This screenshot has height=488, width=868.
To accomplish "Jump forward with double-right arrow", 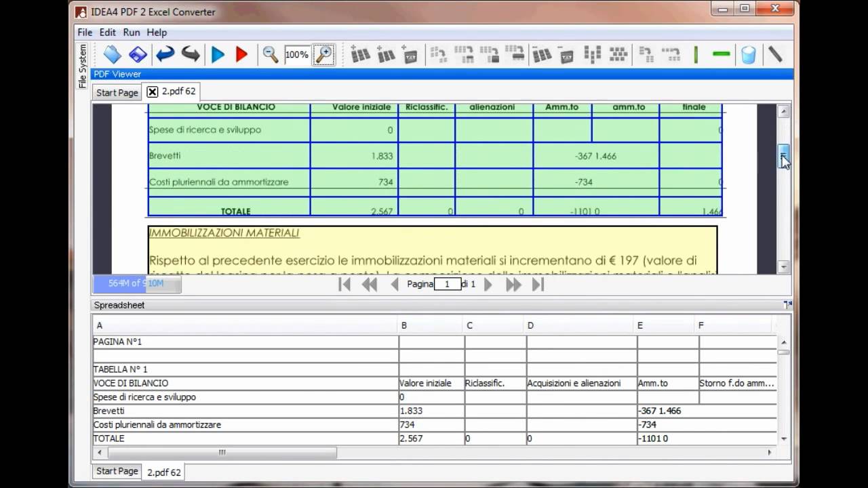I will 513,285.
